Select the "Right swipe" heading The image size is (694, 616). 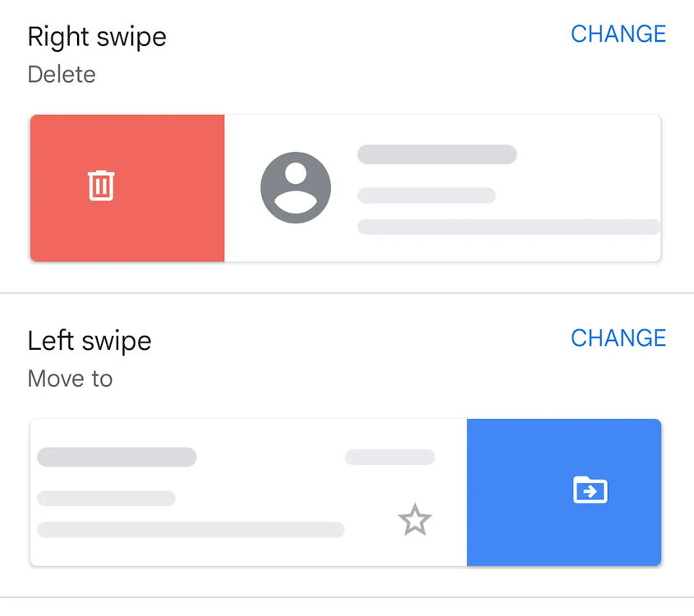coord(97,37)
